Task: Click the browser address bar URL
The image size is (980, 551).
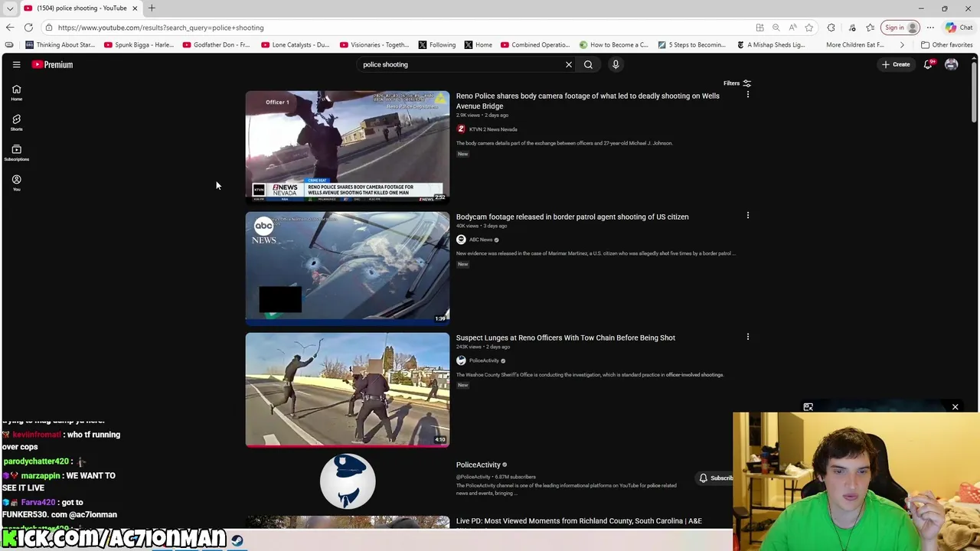Action: tap(161, 28)
